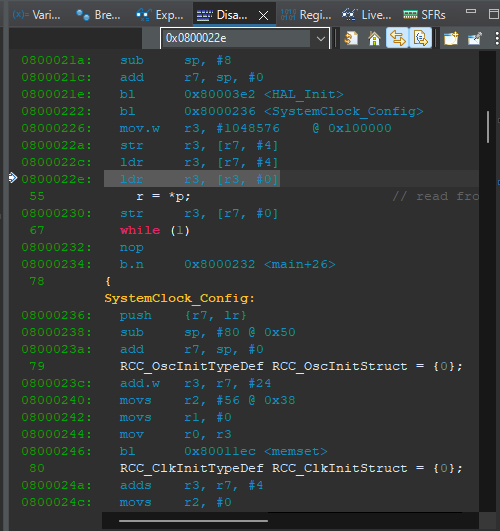Image resolution: width=500 pixels, height=531 pixels.
Task: Toggle Show Source in disassembly
Action: [x=420, y=38]
